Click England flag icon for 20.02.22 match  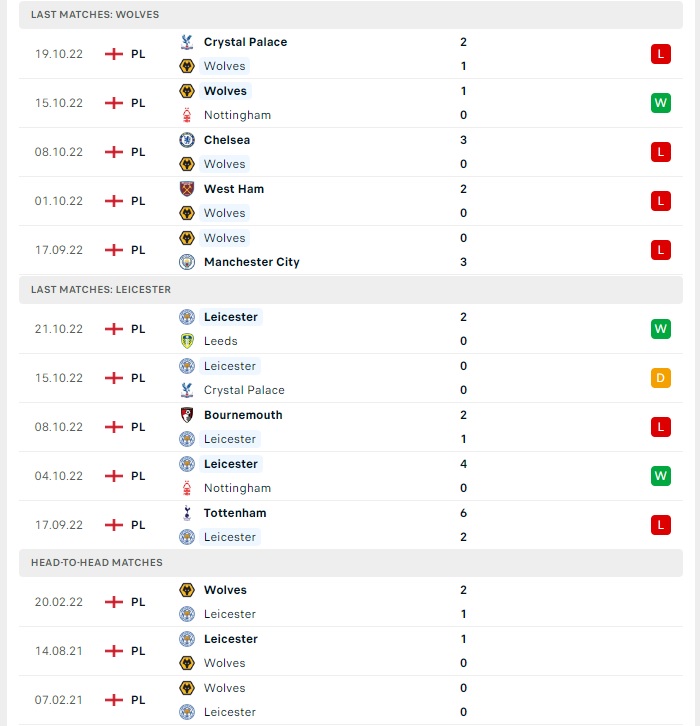pos(114,602)
